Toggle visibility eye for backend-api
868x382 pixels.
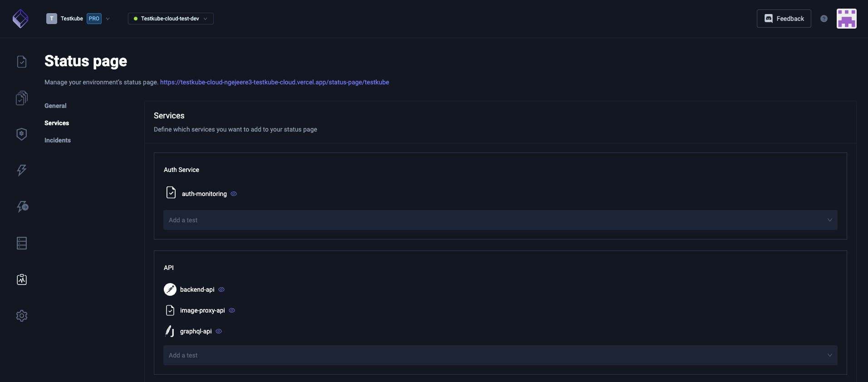pyautogui.click(x=221, y=289)
